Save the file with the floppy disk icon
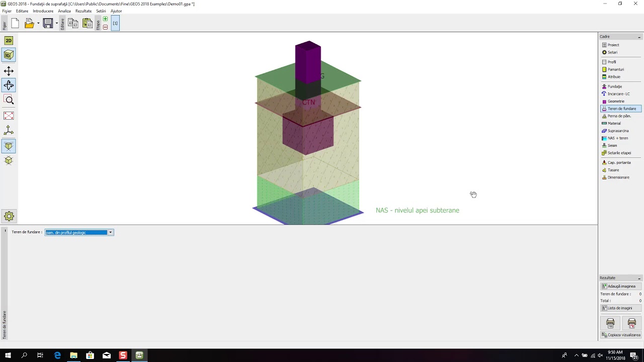Image resolution: width=644 pixels, height=362 pixels. (48, 23)
